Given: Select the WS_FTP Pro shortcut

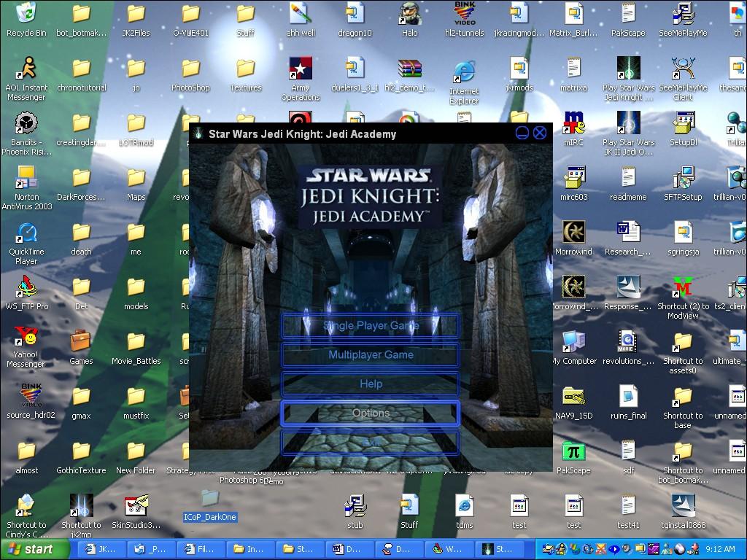Looking at the screenshot, I should (26, 288).
